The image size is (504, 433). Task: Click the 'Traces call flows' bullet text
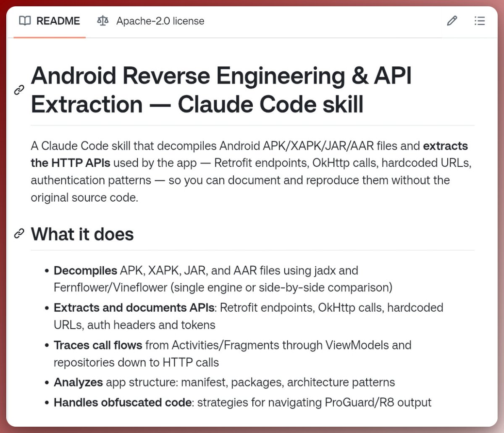click(x=98, y=345)
